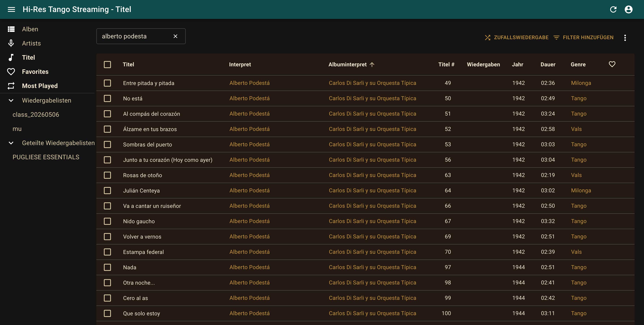Open Carlos Di Sarli link in No está row
The height and width of the screenshot is (325, 644).
point(373,98)
